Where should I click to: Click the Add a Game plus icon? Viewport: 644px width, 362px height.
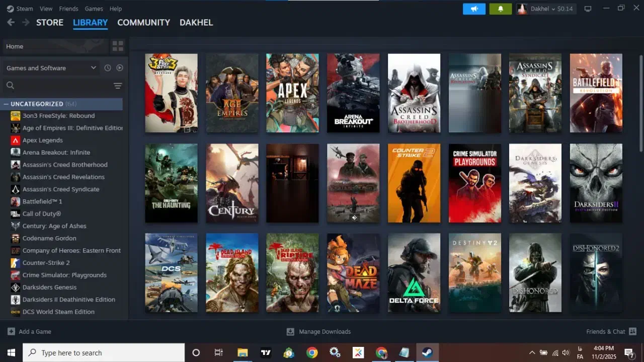click(x=13, y=331)
